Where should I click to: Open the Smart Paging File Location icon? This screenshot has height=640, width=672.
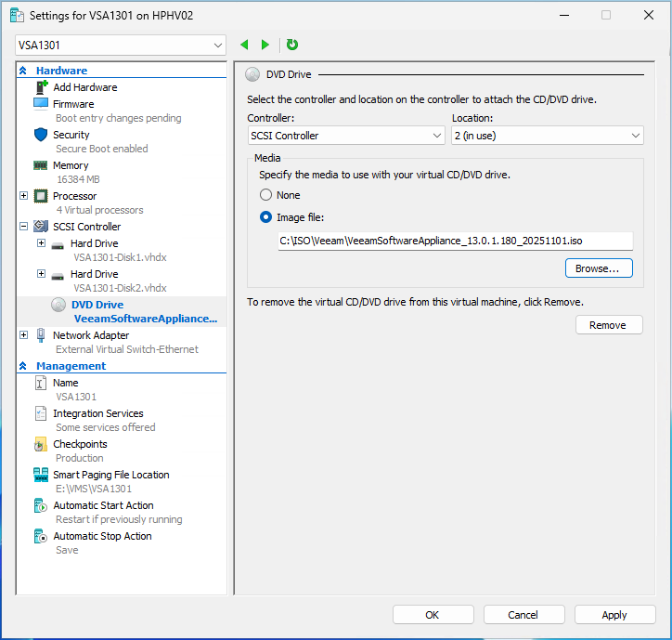41,475
